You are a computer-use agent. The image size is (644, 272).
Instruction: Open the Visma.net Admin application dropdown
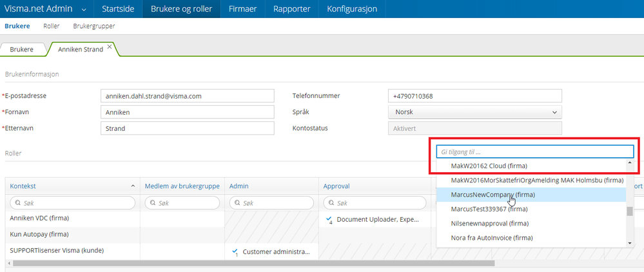[47, 8]
